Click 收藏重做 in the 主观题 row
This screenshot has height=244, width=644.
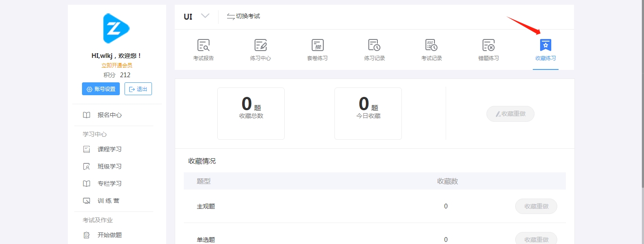[536, 206]
